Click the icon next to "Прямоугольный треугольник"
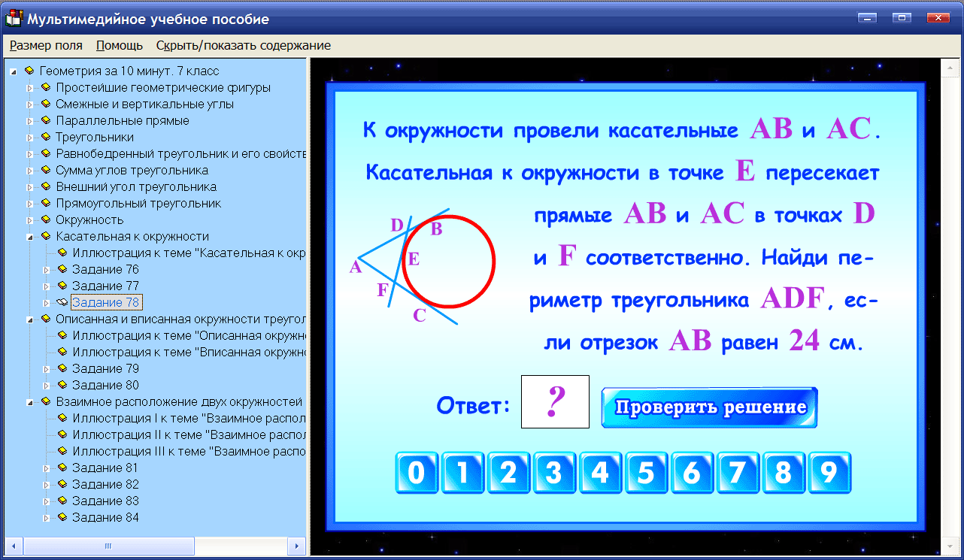This screenshot has width=964, height=560. 47,203
